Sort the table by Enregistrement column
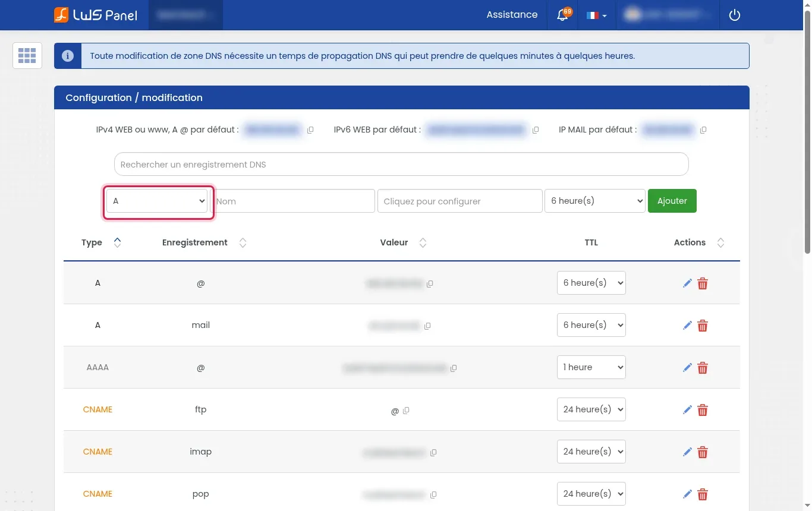This screenshot has height=511, width=812. point(243,242)
